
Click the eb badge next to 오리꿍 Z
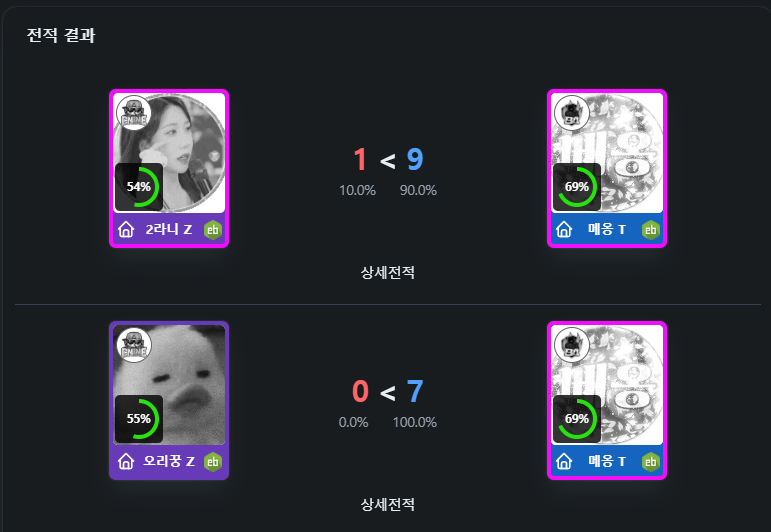pyautogui.click(x=212, y=462)
